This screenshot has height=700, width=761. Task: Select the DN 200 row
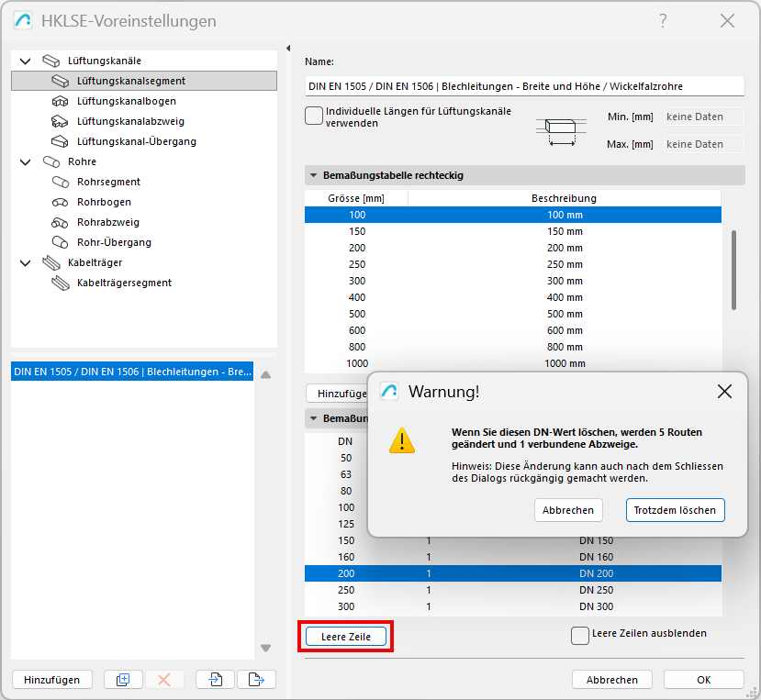click(x=513, y=573)
